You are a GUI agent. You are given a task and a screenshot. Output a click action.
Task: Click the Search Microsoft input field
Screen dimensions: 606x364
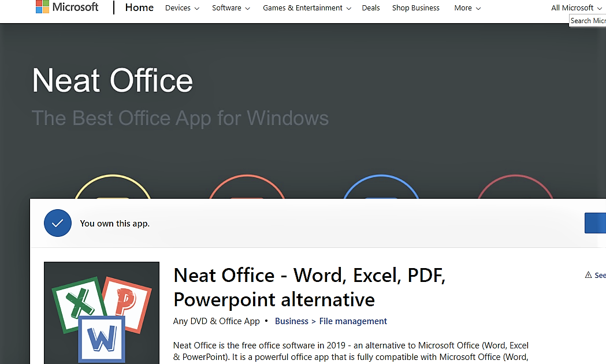[x=588, y=21]
